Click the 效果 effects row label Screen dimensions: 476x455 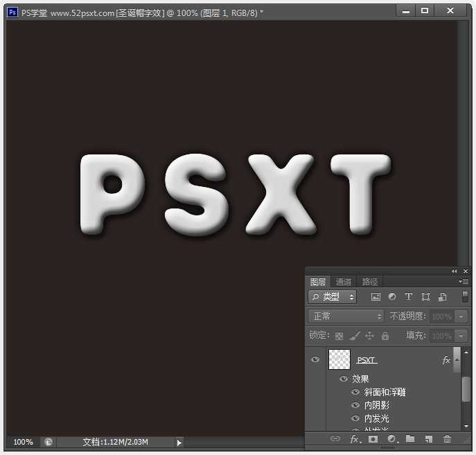(360, 379)
